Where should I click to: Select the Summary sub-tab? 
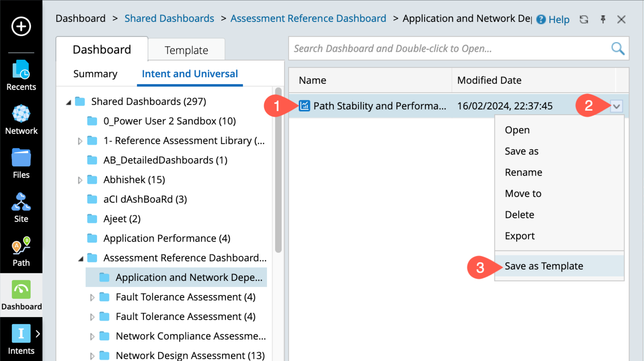95,74
